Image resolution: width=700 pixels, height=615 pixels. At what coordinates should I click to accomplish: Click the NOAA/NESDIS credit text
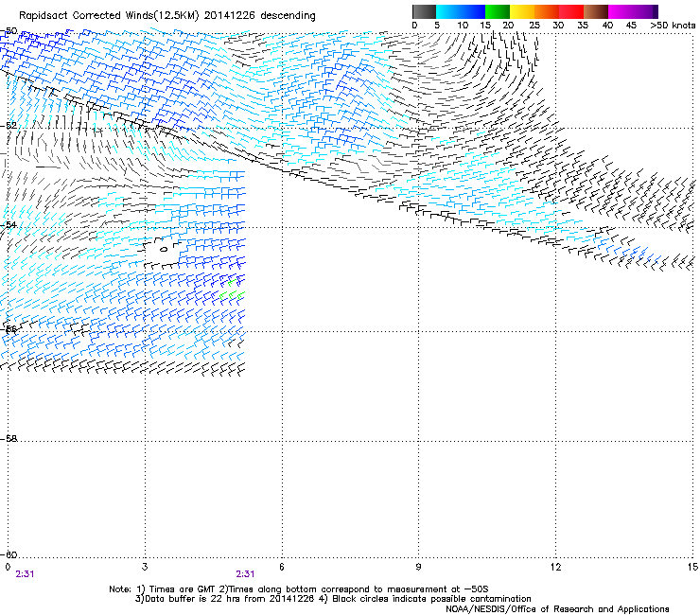[557, 608]
